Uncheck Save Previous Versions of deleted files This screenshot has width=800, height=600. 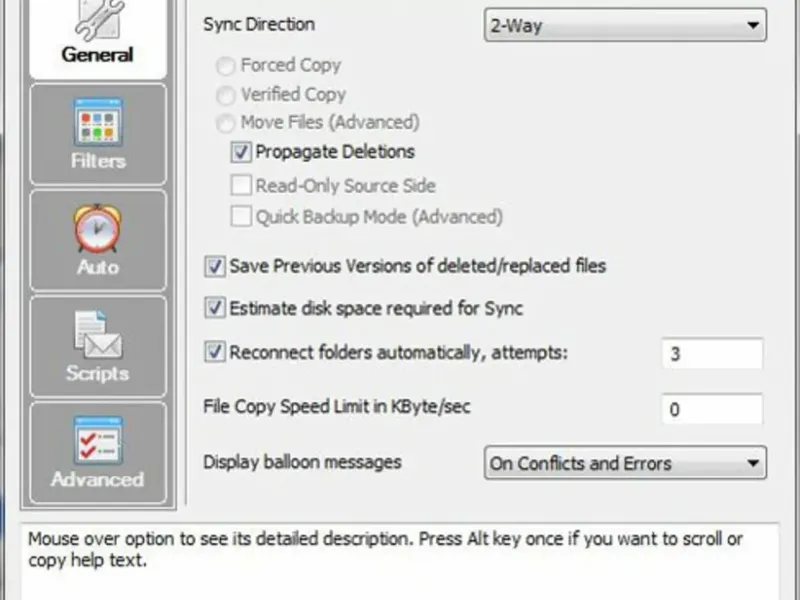tap(215, 267)
